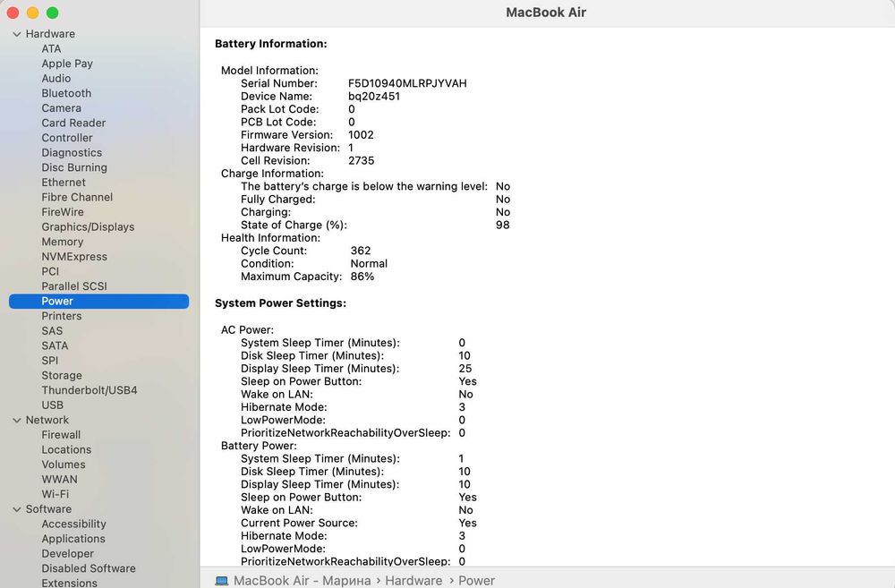The height and width of the screenshot is (588, 895).
Task: Click the serial number F5D10940MLRPJYVAH
Action: point(407,83)
